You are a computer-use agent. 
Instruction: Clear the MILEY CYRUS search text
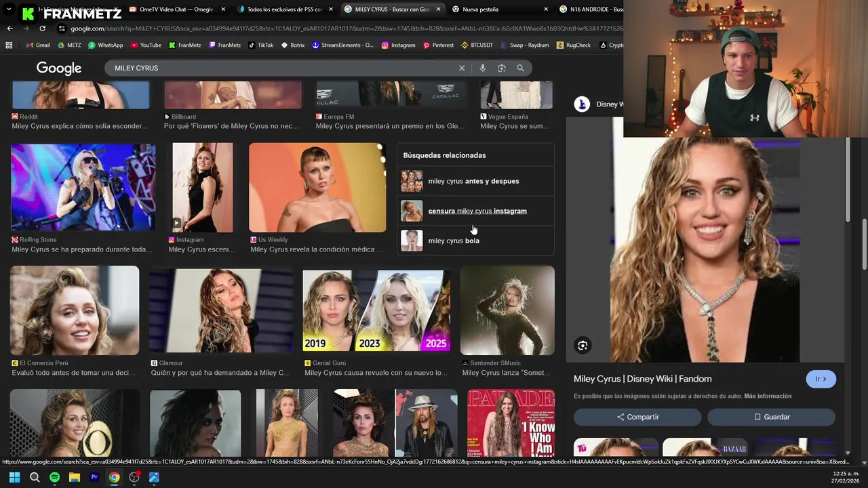pos(462,68)
